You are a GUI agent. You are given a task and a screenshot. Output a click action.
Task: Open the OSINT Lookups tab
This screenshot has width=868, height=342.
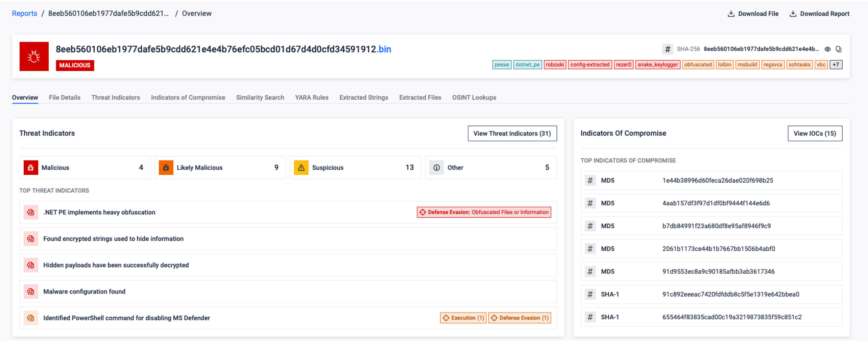pyautogui.click(x=474, y=97)
